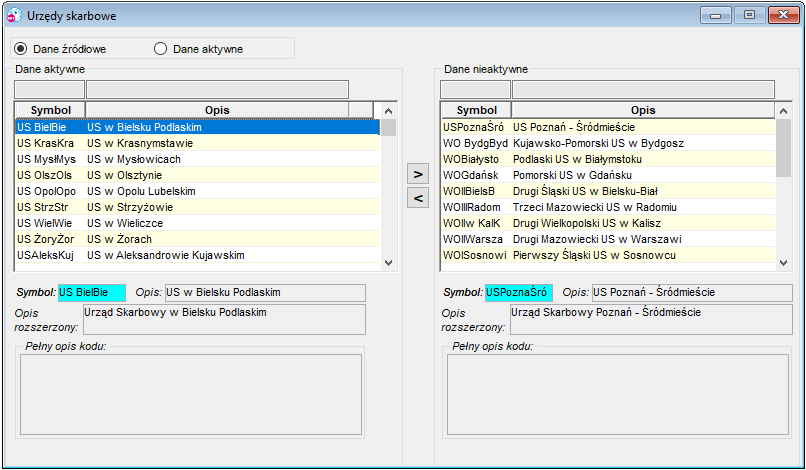Sort inactive list by Opis column header

643,110
